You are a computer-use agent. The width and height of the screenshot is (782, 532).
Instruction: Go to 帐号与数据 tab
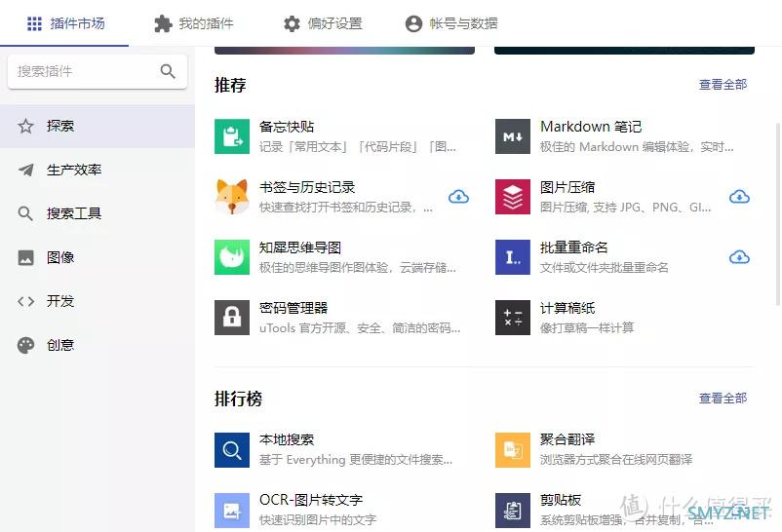pyautogui.click(x=451, y=23)
